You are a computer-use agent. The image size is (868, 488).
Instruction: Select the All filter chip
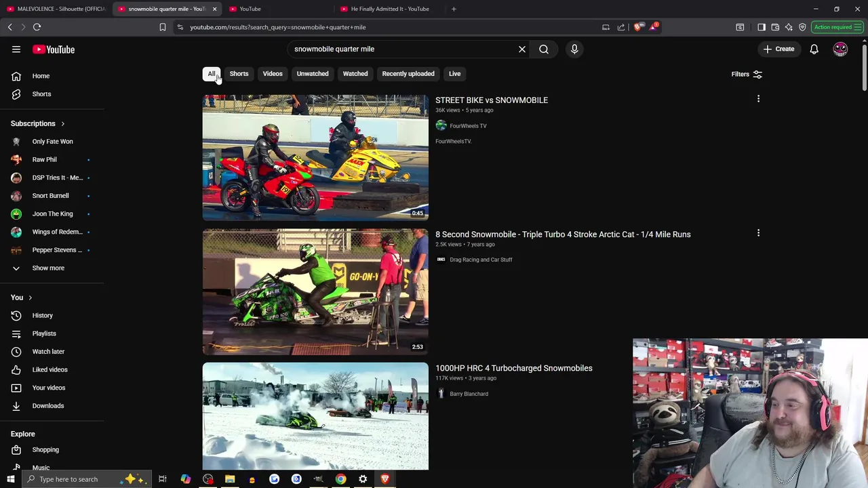212,74
